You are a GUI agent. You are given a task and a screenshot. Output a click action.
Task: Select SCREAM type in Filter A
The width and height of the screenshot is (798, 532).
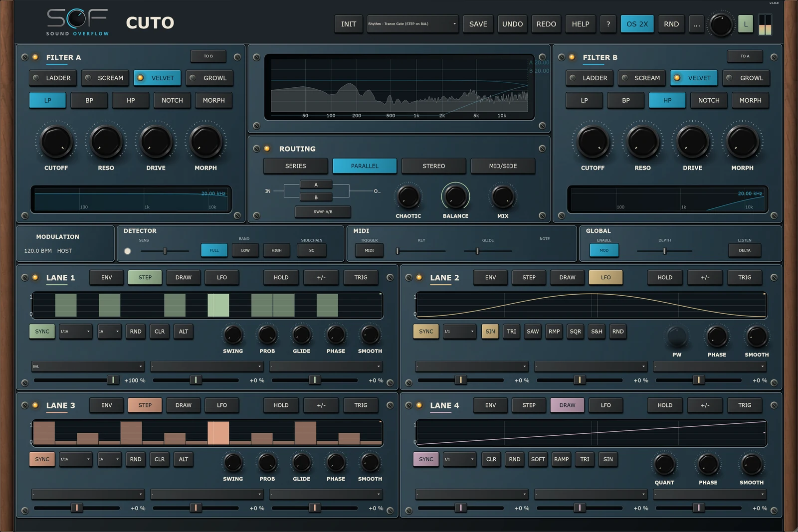105,78
